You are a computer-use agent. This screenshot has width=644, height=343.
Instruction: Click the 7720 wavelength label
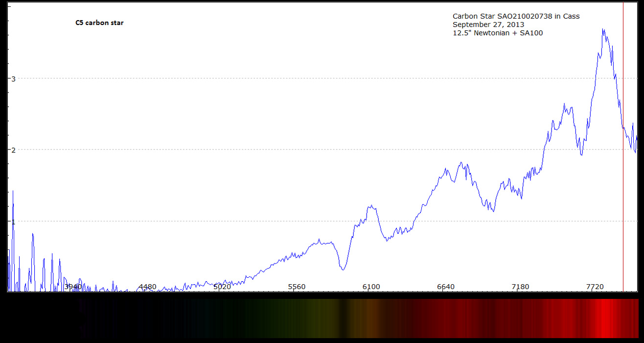[595, 287]
